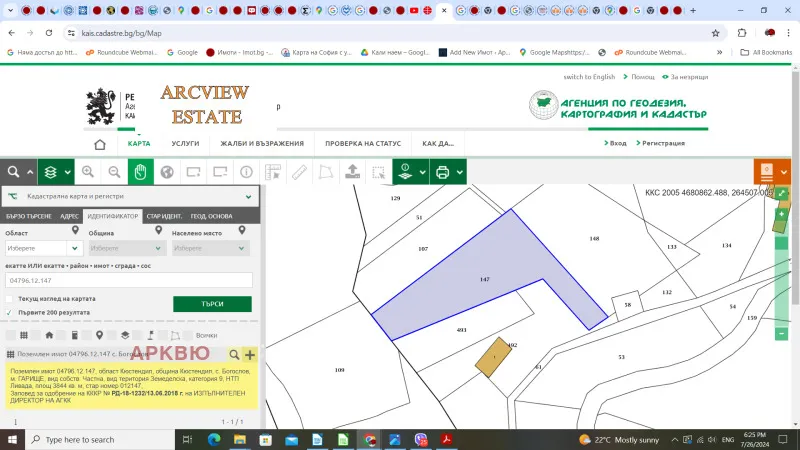Toggle 'Първите 200 резултата' checkbox
800x450 pixels.
pos(10,312)
